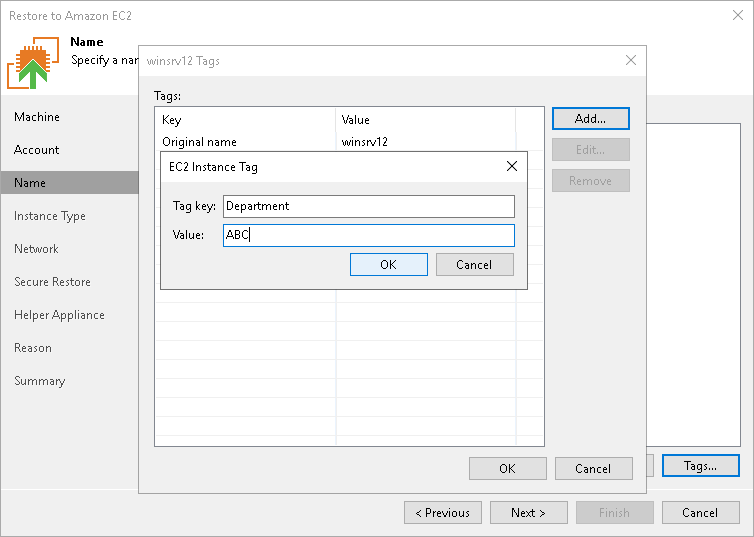Click the Value column header

426,120
